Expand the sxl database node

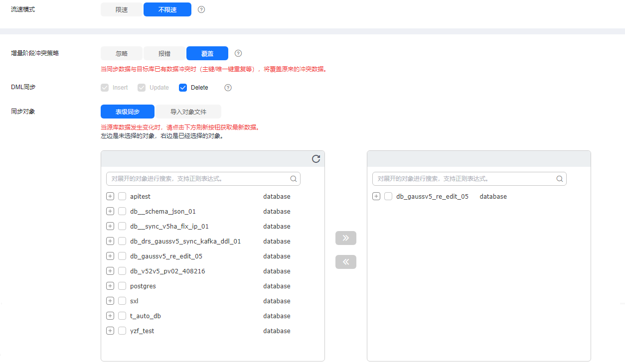point(110,301)
